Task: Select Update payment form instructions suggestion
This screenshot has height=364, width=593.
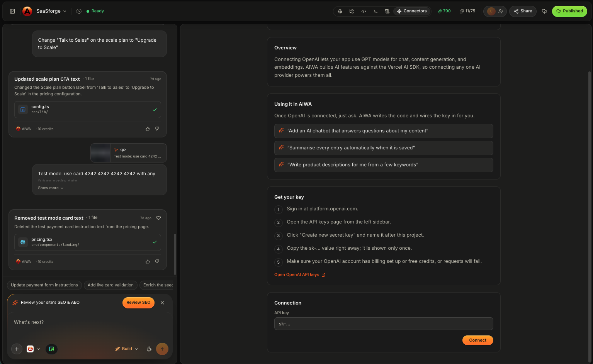Action: pos(44,285)
